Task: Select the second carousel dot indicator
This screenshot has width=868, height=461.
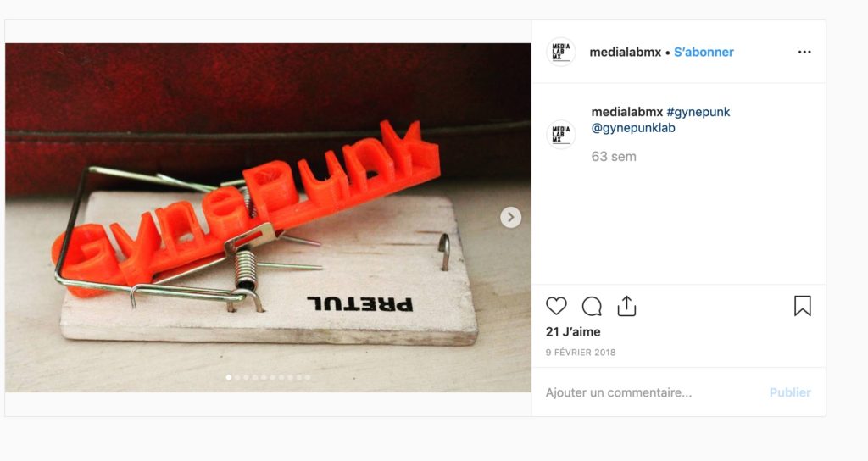Action: click(237, 377)
